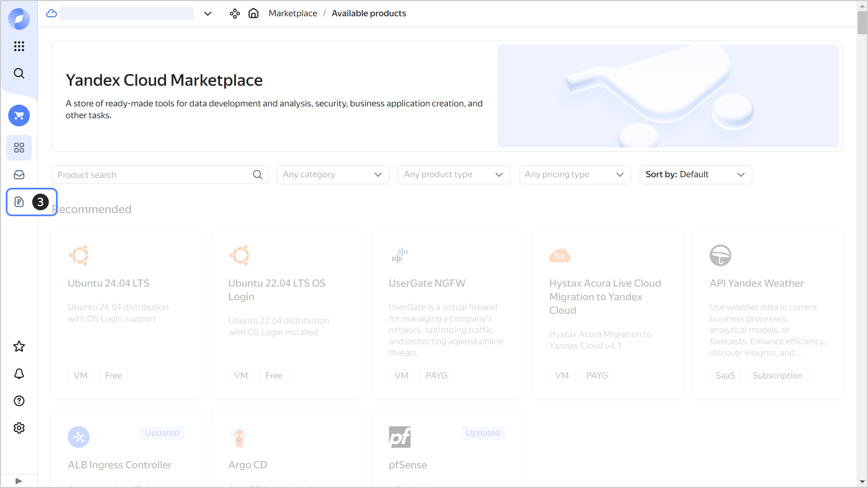Click the sidebar search magnifier icon
868x488 pixels.
(19, 73)
